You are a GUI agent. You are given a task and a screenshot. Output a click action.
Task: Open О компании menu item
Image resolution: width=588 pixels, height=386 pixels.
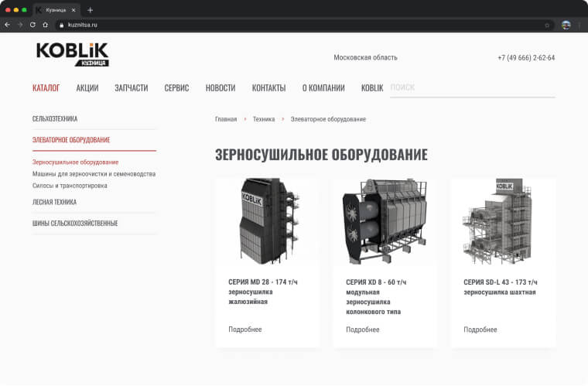point(323,88)
